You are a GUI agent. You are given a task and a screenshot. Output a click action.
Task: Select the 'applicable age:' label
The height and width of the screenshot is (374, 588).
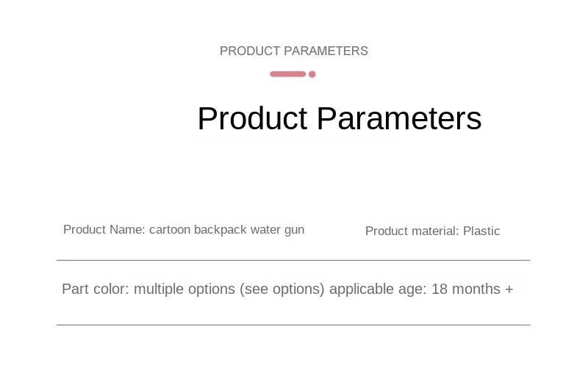click(378, 290)
